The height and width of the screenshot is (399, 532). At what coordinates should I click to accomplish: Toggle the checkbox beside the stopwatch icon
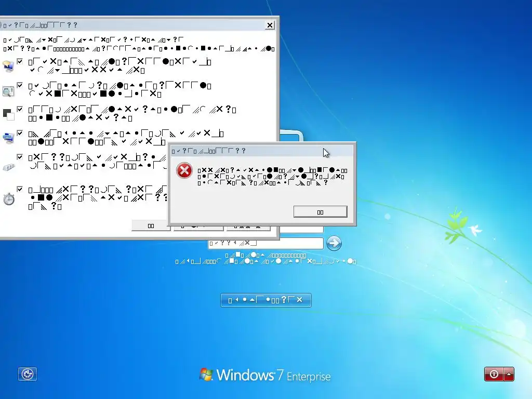20,189
